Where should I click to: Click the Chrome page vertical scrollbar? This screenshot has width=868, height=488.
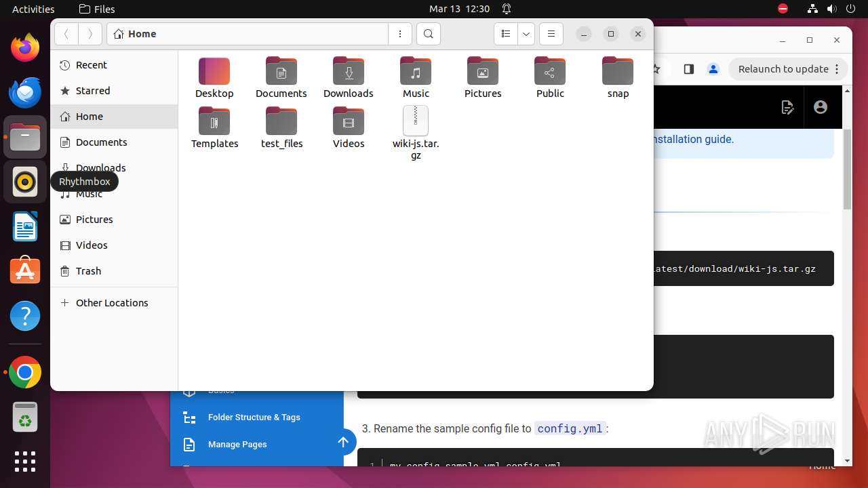point(847,168)
